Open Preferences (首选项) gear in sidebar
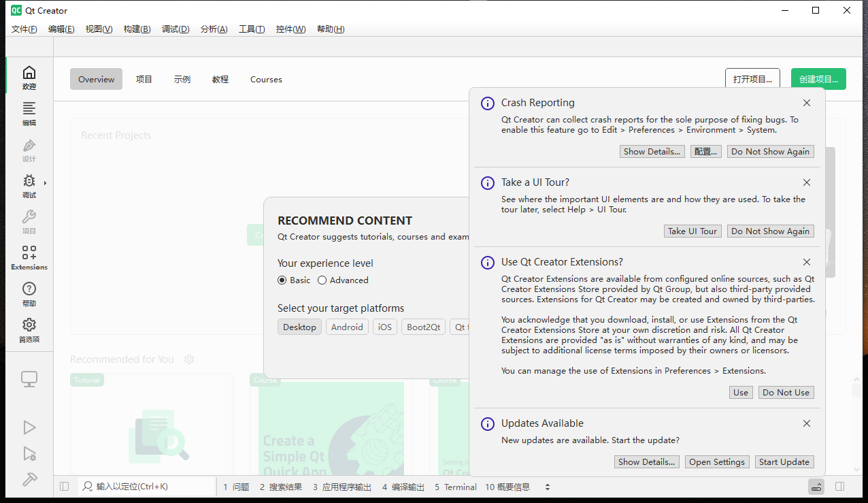 coord(29,329)
